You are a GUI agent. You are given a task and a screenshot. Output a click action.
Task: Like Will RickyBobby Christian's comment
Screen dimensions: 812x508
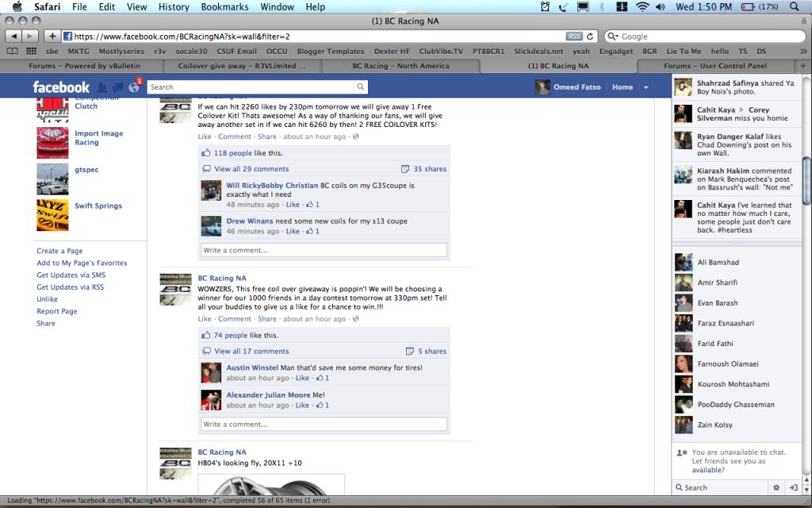(293, 205)
